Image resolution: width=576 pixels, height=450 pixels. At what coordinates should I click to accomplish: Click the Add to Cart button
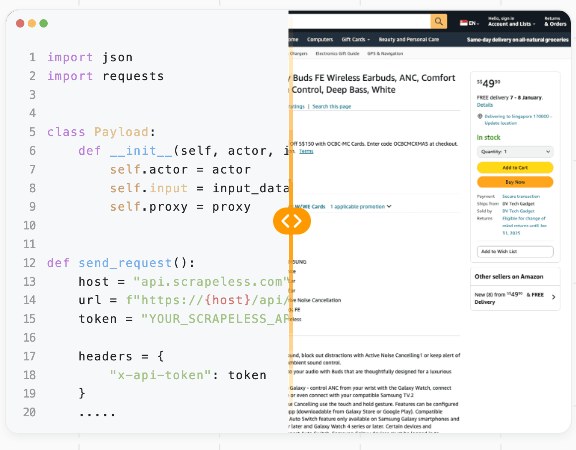tap(515, 168)
